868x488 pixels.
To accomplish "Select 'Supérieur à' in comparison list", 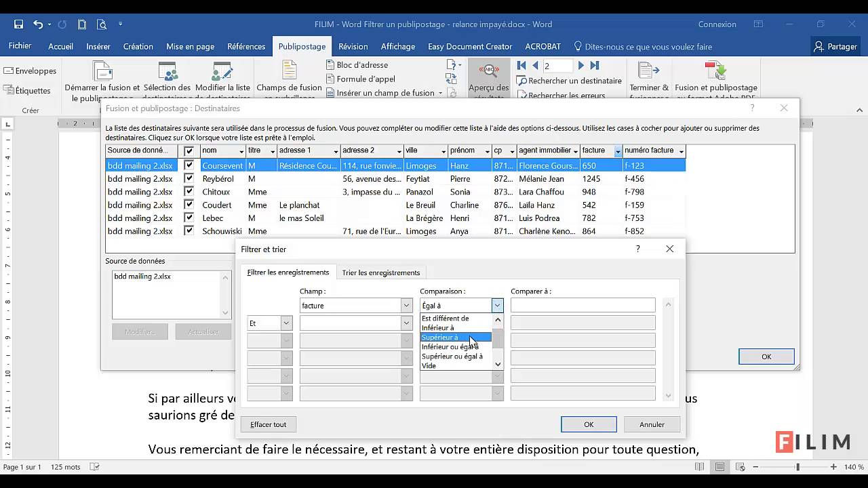I will pyautogui.click(x=456, y=337).
